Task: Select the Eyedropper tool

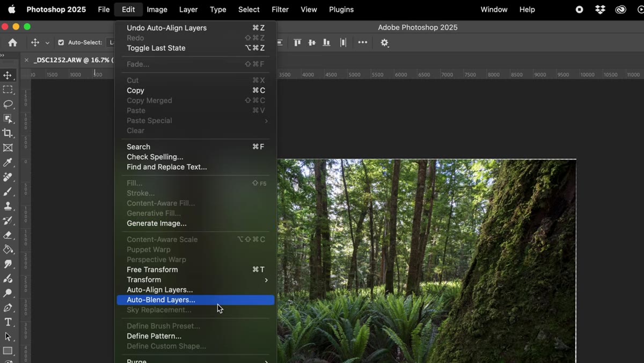Action: point(8,162)
